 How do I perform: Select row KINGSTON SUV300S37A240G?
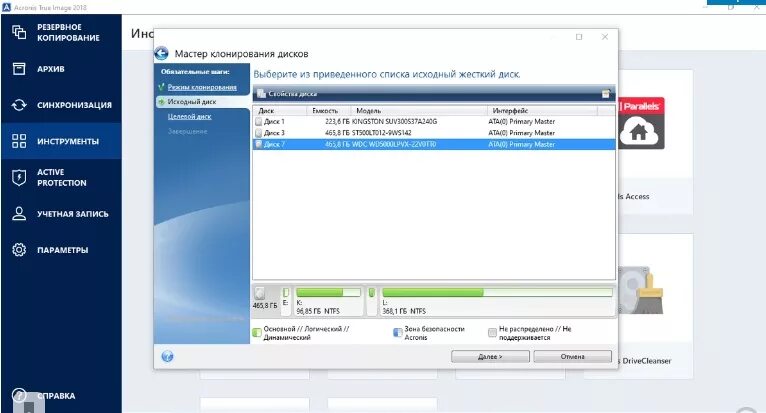click(x=434, y=121)
